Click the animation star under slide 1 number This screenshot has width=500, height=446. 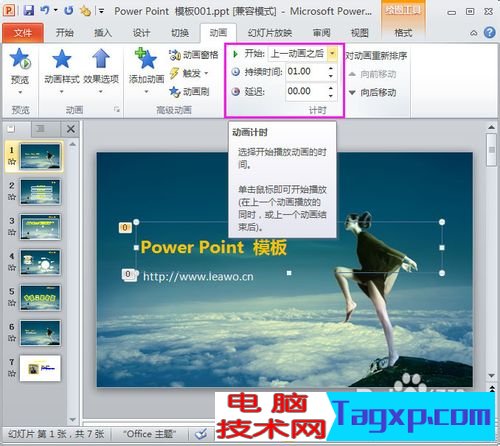tap(12, 162)
